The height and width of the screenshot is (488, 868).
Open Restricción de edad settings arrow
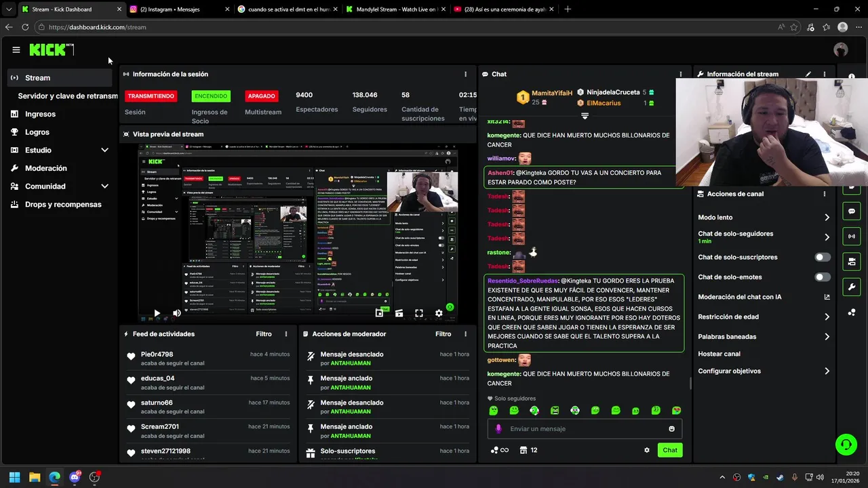[x=827, y=317]
